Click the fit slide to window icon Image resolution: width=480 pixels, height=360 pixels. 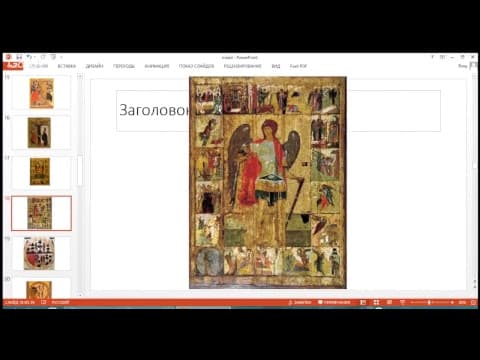[473, 302]
